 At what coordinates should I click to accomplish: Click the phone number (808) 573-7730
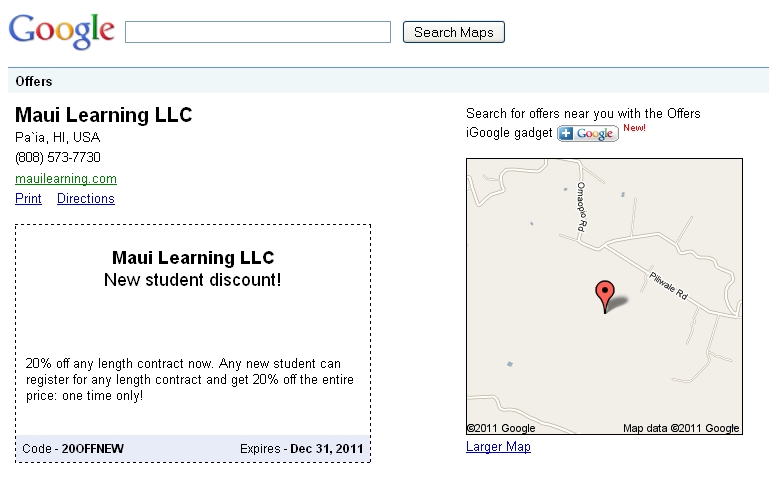click(x=58, y=157)
